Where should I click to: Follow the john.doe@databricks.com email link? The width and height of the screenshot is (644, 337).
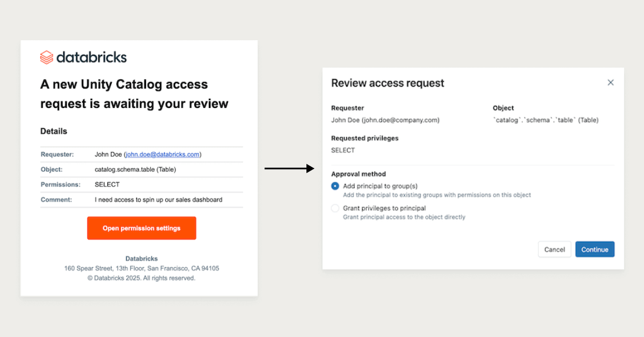pos(162,155)
